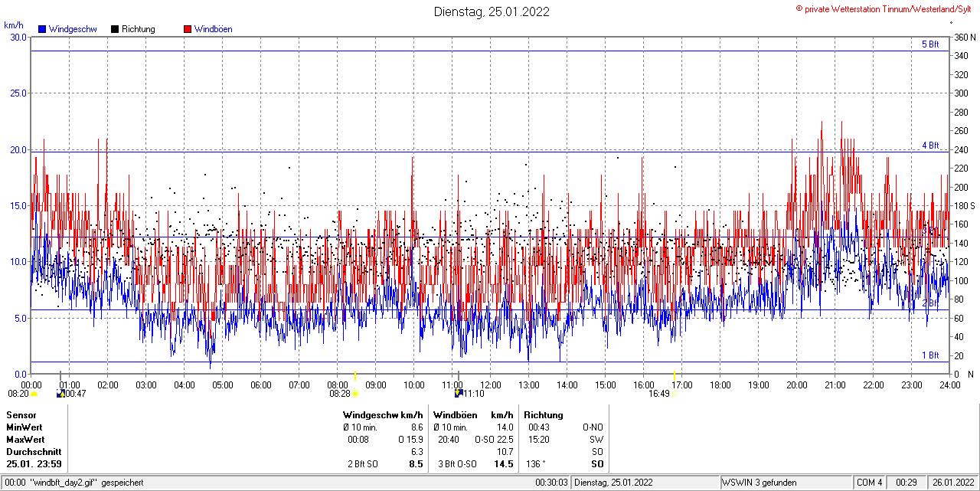Screen dimensions: 980x491
Task: Click the gust current value 14.5
Action: coord(504,464)
